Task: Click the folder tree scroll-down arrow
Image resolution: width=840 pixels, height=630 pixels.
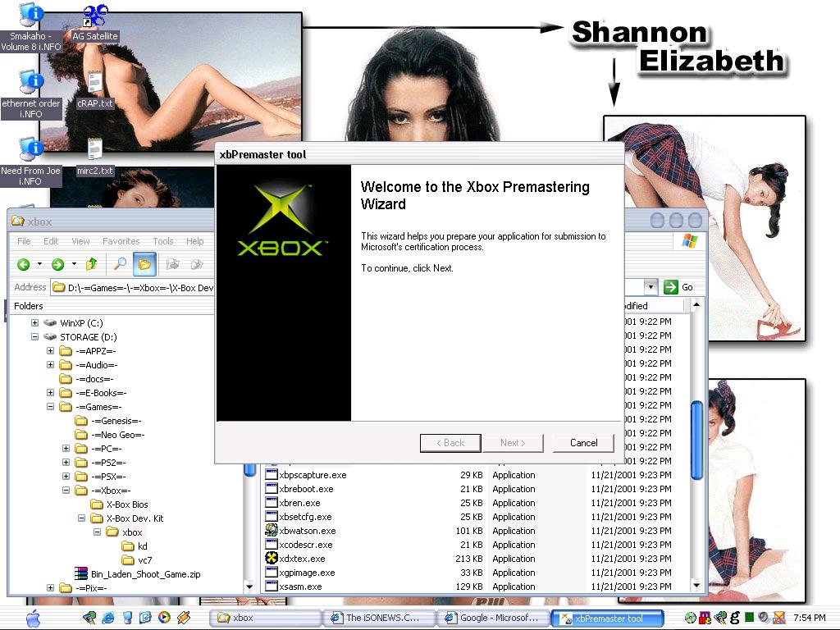Action: [x=249, y=587]
